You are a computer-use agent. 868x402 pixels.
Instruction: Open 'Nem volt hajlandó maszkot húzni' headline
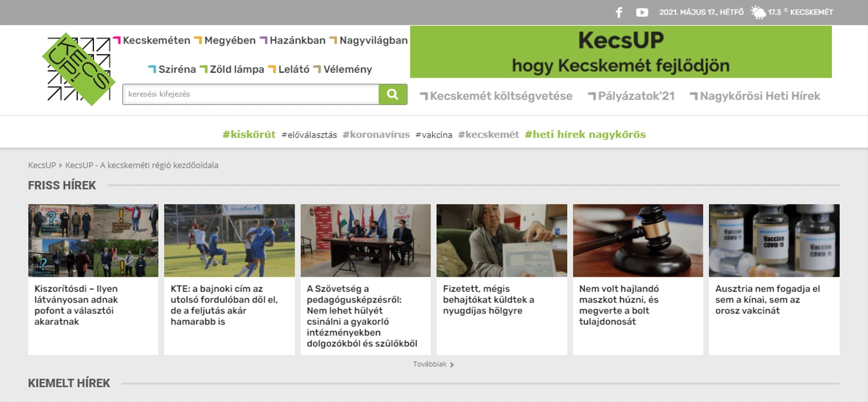pos(619,305)
